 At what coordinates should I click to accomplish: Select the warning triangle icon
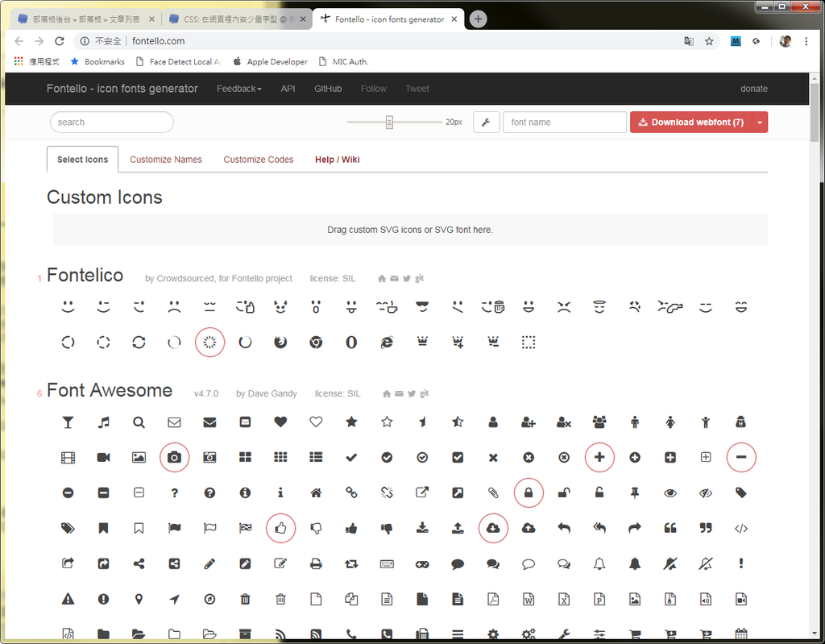point(68,599)
